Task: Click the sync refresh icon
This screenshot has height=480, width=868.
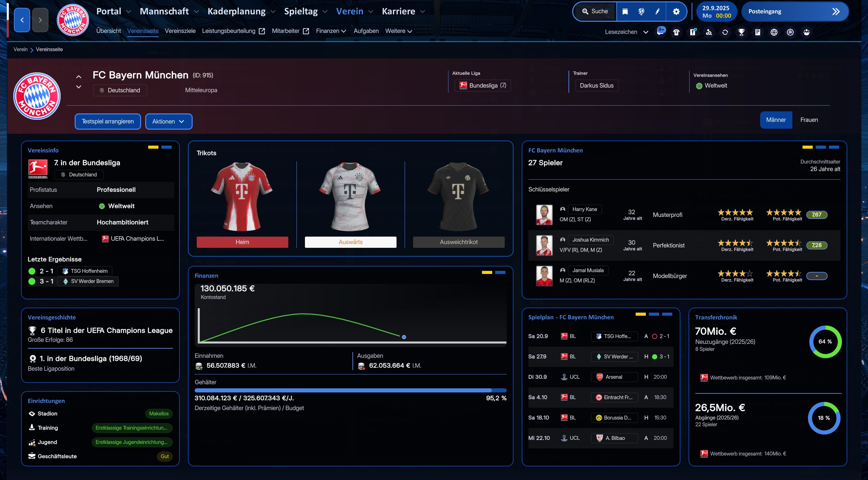Action: click(725, 32)
